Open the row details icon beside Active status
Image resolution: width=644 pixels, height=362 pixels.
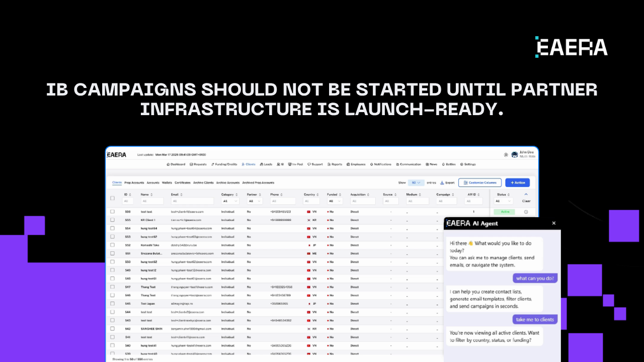[x=526, y=212]
